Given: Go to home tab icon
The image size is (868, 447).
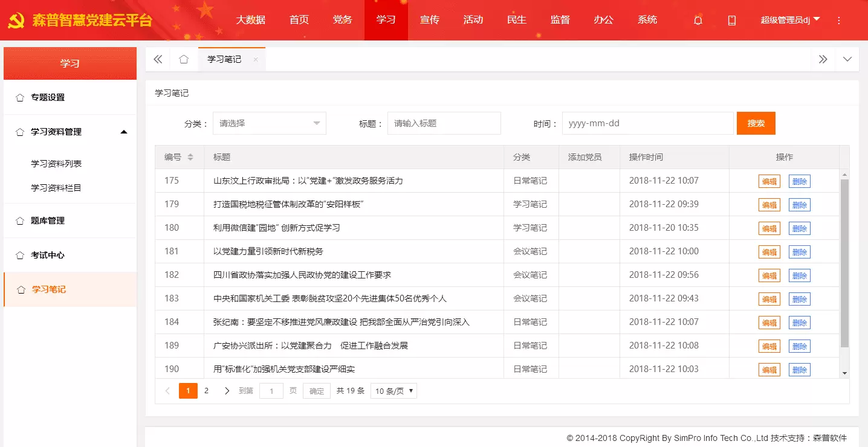Looking at the screenshot, I should click(184, 59).
